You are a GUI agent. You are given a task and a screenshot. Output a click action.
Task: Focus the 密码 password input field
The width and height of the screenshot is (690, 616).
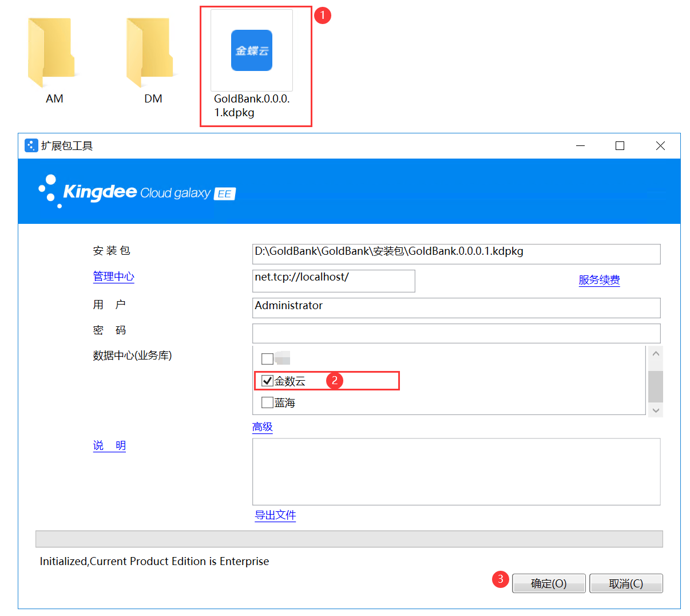(457, 333)
